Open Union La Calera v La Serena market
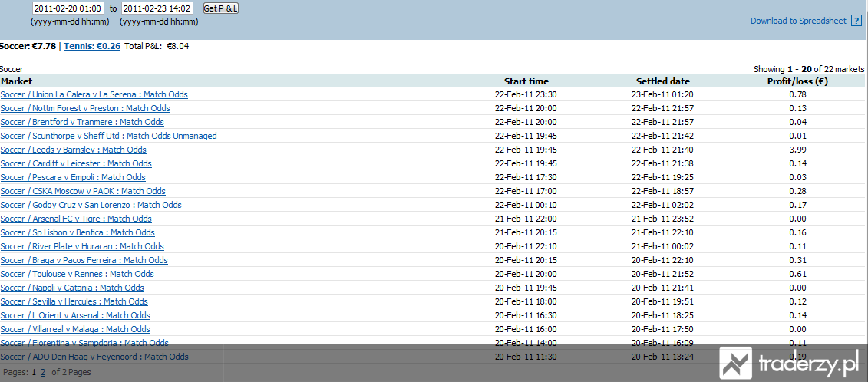 tap(94, 94)
